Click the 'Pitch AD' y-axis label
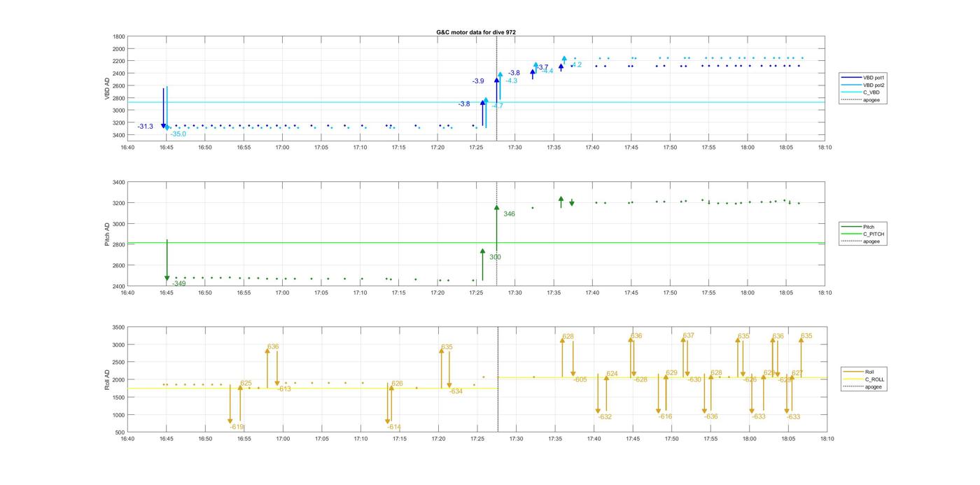Screen dimensions: 980x485 107,234
